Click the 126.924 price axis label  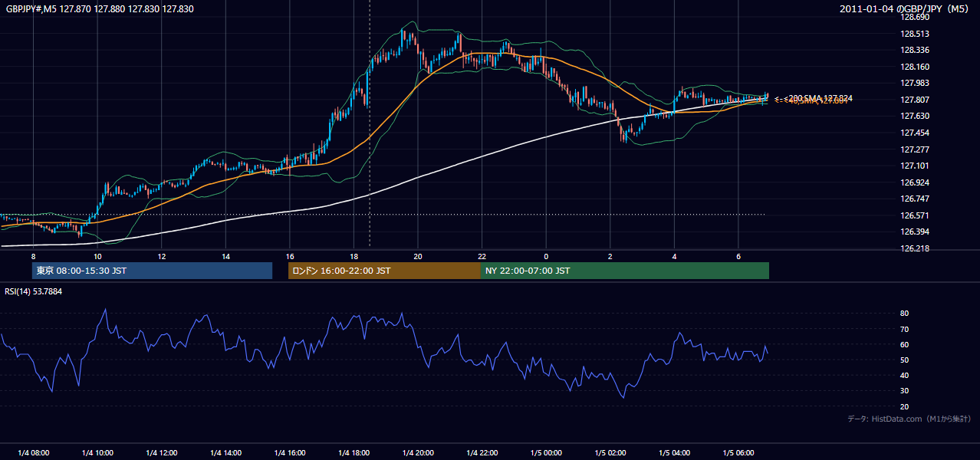tap(916, 182)
